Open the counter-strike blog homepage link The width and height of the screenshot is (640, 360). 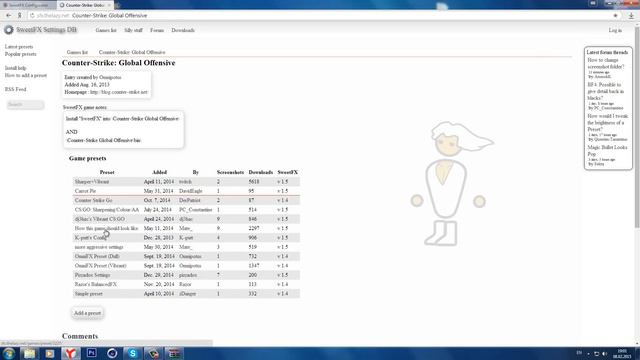click(119, 92)
